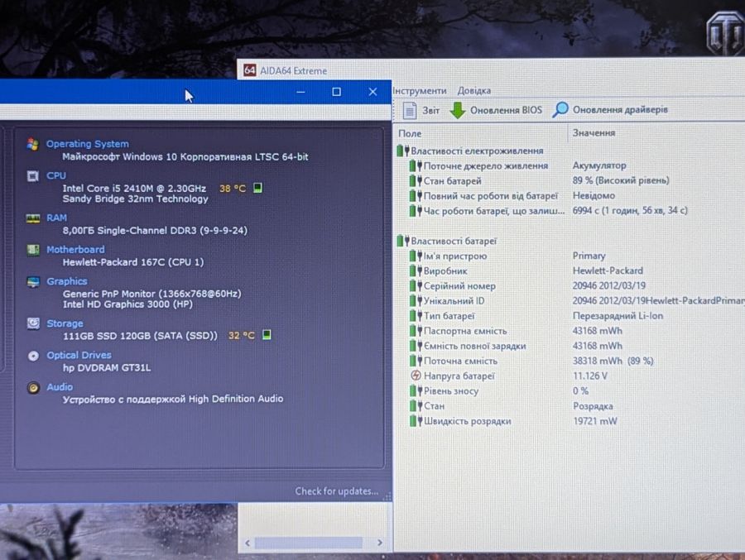745x560 pixels.
Task: Click battery icon beside Швидкість розрядки
Action: pos(416,421)
